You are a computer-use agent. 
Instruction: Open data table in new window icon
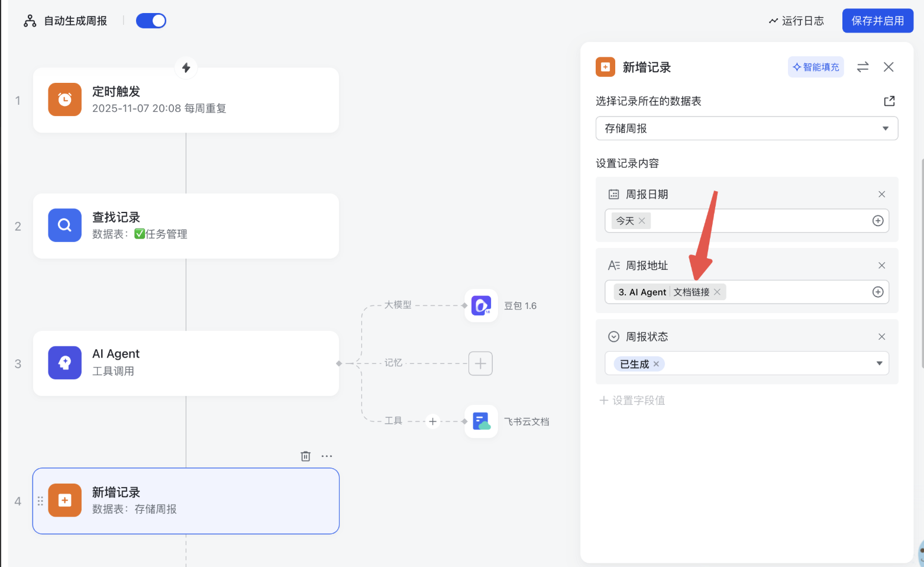(x=889, y=101)
